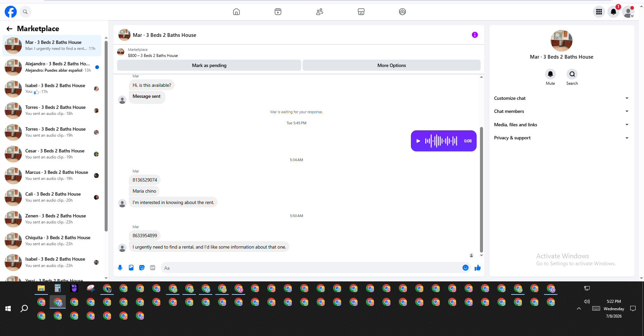Open Windows Start menu
644x336 pixels.
click(8, 309)
